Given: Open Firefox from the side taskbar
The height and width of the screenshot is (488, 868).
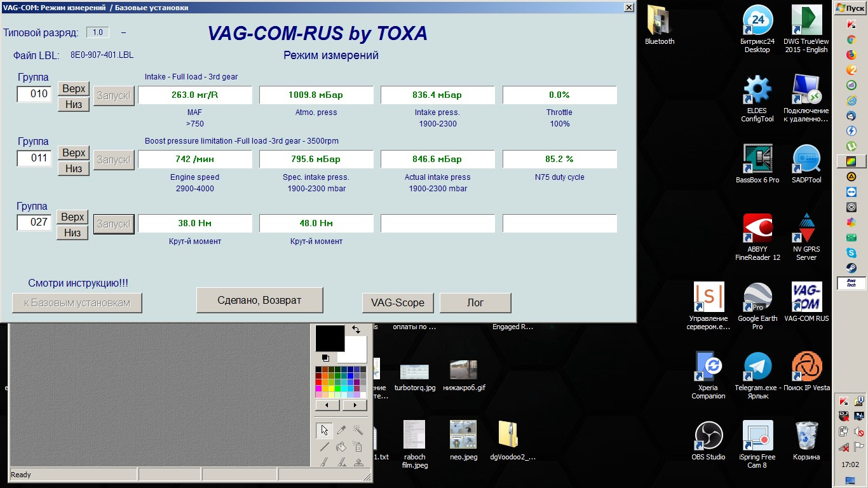Looking at the screenshot, I should point(851,54).
